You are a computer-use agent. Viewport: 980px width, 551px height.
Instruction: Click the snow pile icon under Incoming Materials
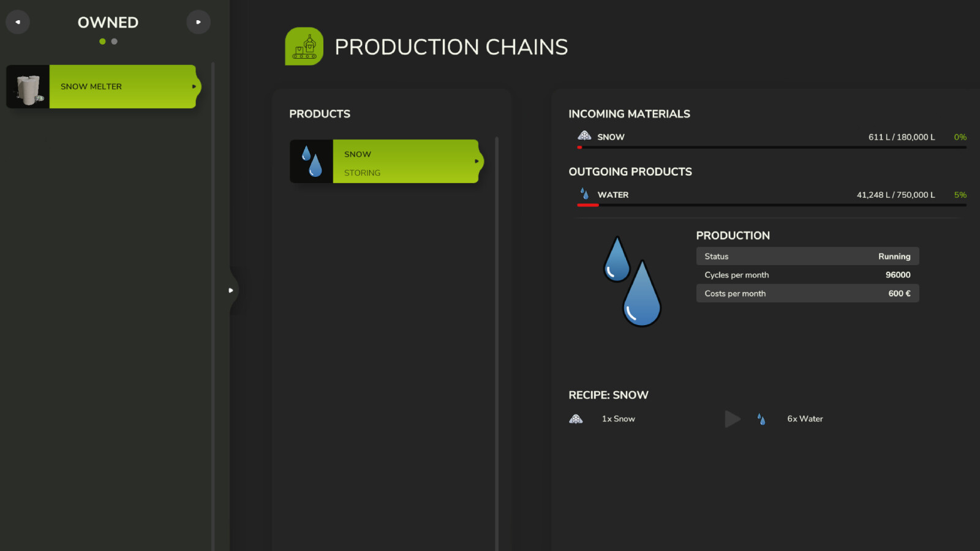click(584, 136)
